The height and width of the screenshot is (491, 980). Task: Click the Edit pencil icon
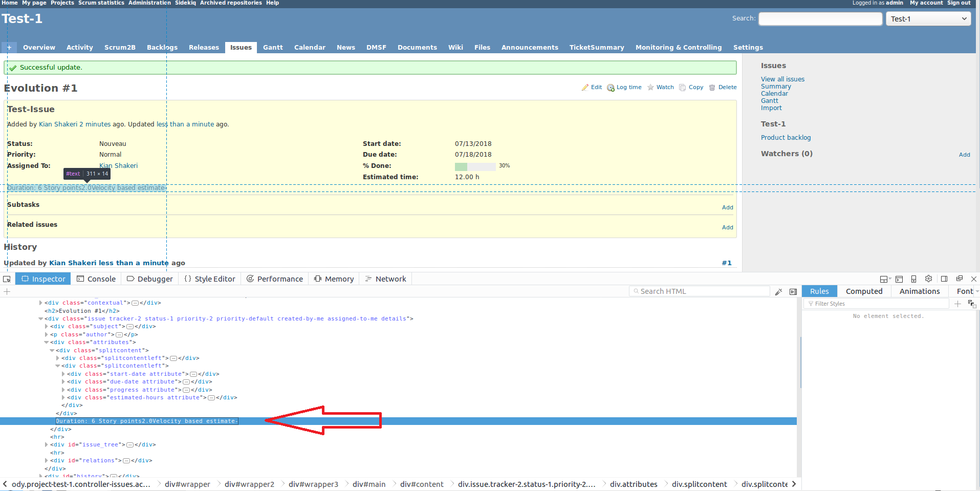click(585, 88)
